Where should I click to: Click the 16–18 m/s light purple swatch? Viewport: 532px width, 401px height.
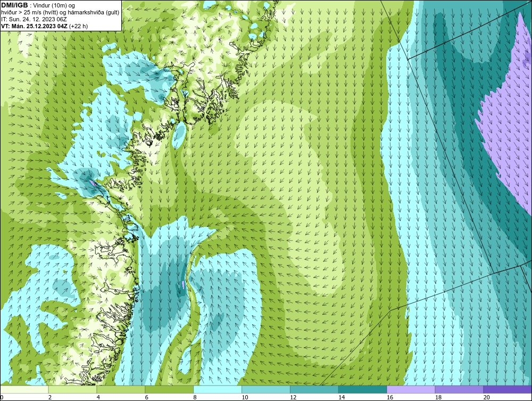pos(411,389)
